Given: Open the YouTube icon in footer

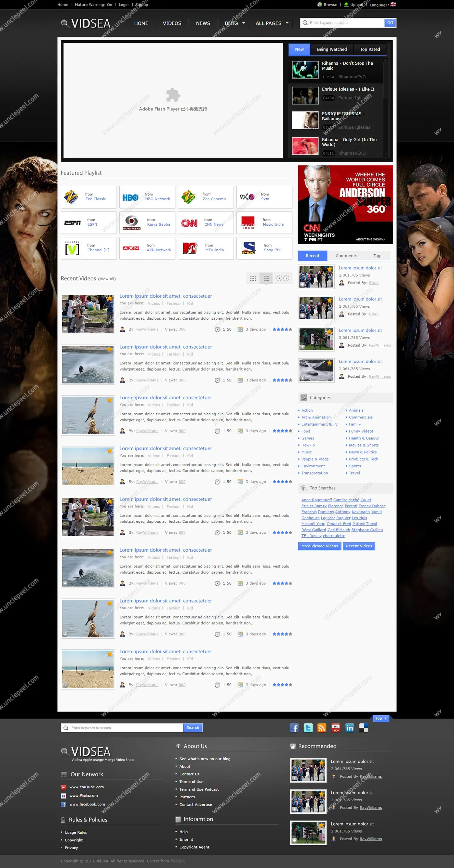Looking at the screenshot, I should (336, 728).
